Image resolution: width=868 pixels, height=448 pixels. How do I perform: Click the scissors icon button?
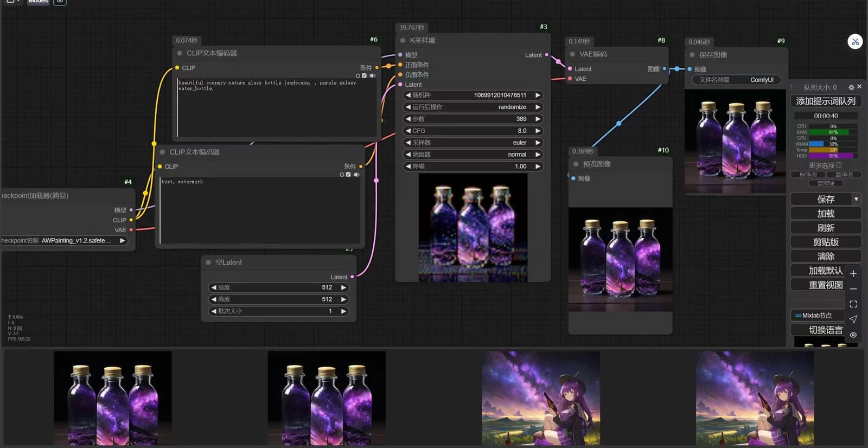pyautogui.click(x=855, y=42)
